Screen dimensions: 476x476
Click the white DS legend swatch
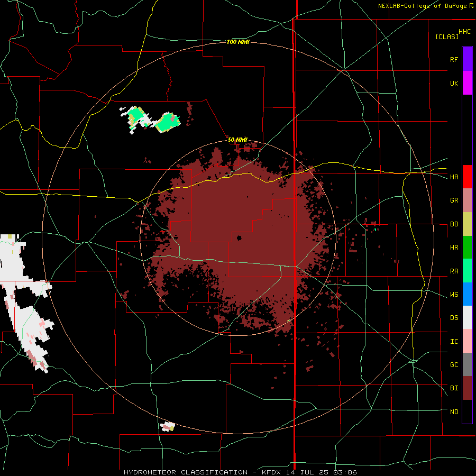point(467,317)
